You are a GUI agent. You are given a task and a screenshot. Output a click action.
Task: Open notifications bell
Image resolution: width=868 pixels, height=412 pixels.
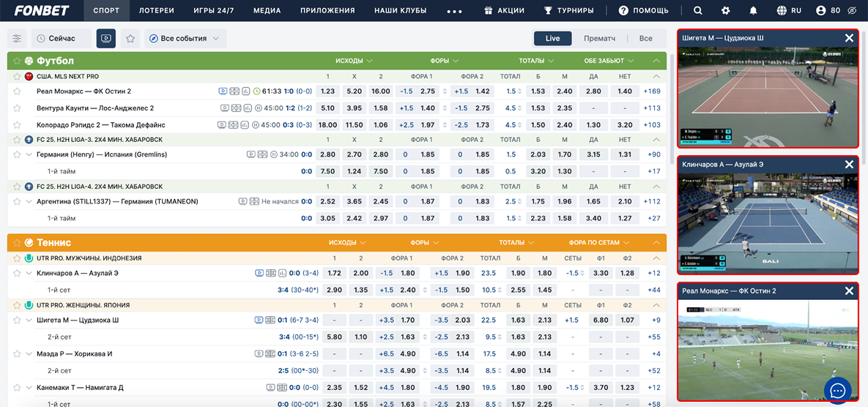tap(753, 10)
